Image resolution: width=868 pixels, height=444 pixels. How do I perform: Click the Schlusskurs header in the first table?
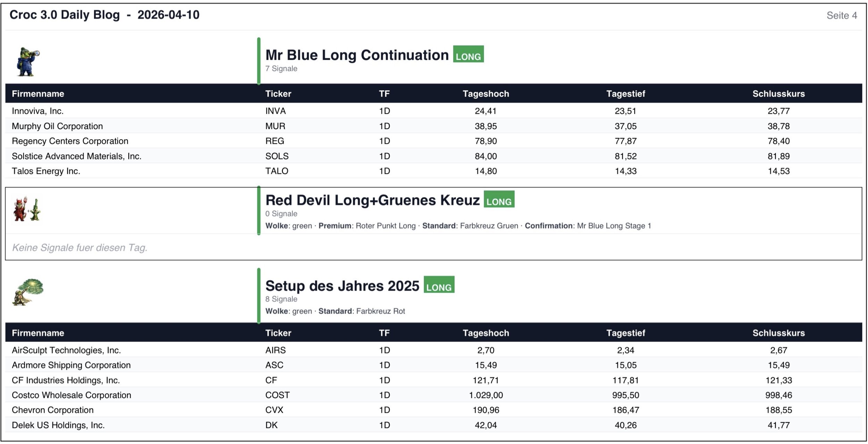pos(778,94)
